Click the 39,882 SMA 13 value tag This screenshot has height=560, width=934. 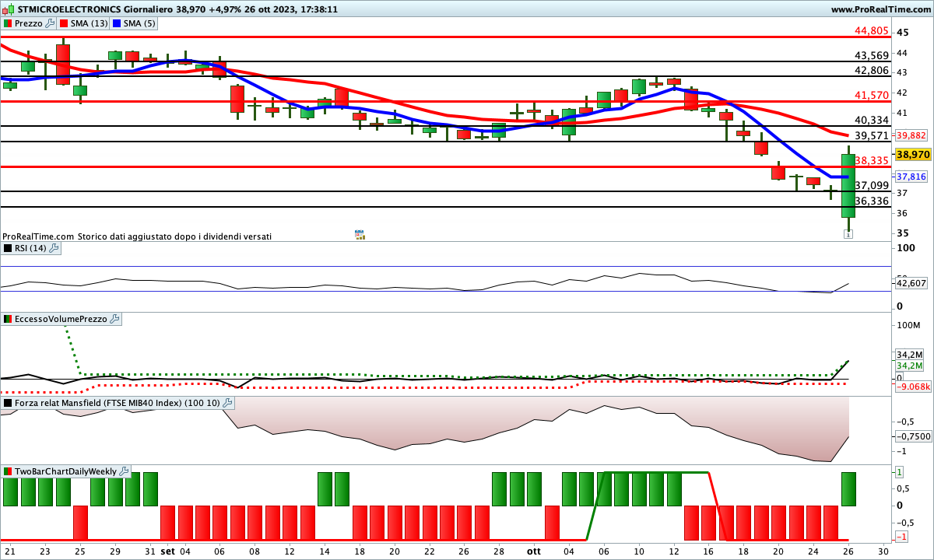[x=911, y=135]
